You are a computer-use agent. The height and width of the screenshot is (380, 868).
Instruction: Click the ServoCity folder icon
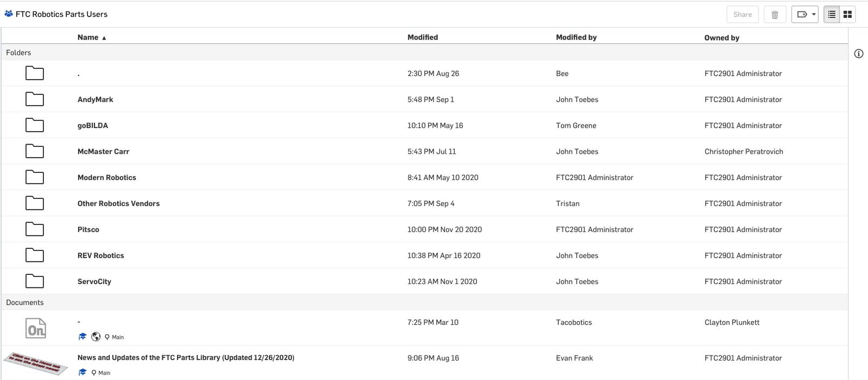(x=35, y=281)
